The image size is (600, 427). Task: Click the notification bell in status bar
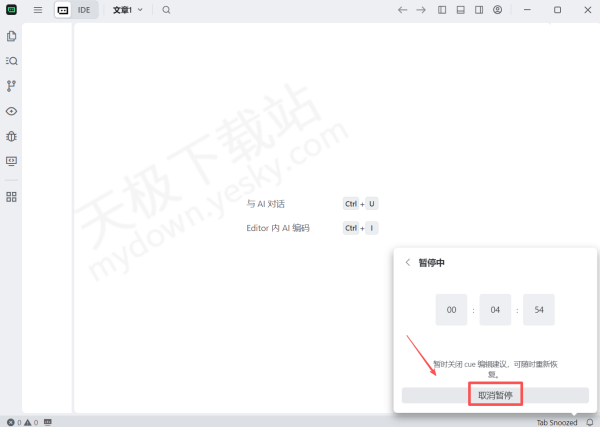point(589,422)
